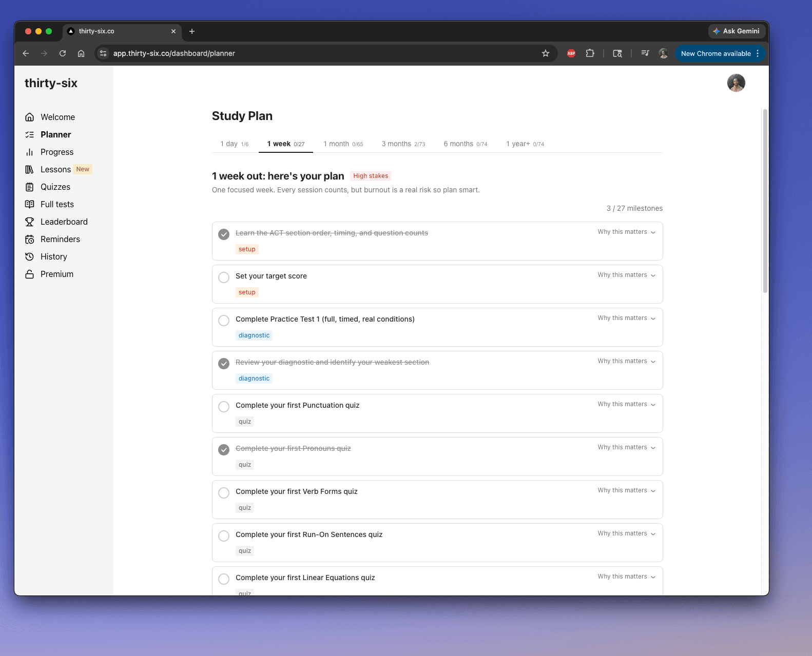Image resolution: width=812 pixels, height=656 pixels.
Task: Click New Chrome available button
Action: point(720,53)
